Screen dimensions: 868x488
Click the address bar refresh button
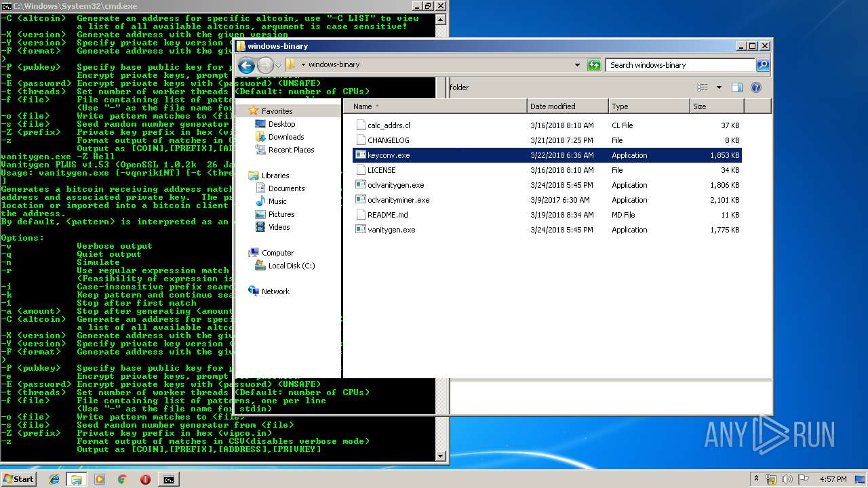(x=594, y=65)
